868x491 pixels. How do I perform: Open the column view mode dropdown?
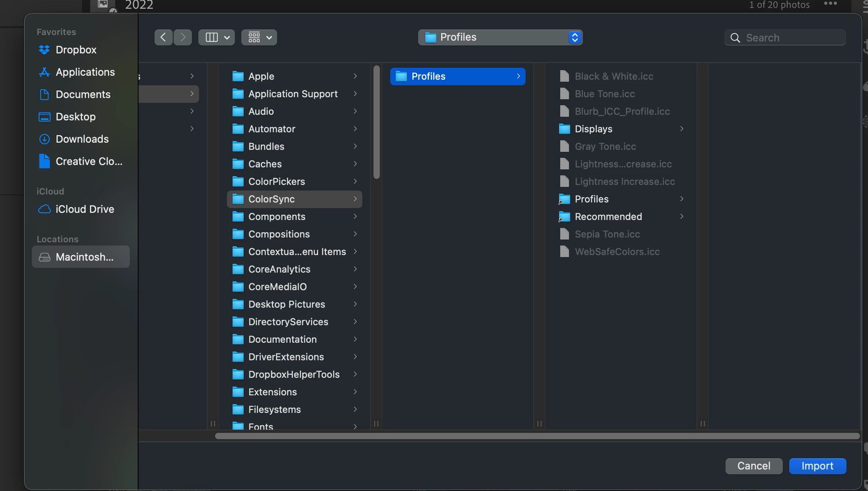pos(217,37)
